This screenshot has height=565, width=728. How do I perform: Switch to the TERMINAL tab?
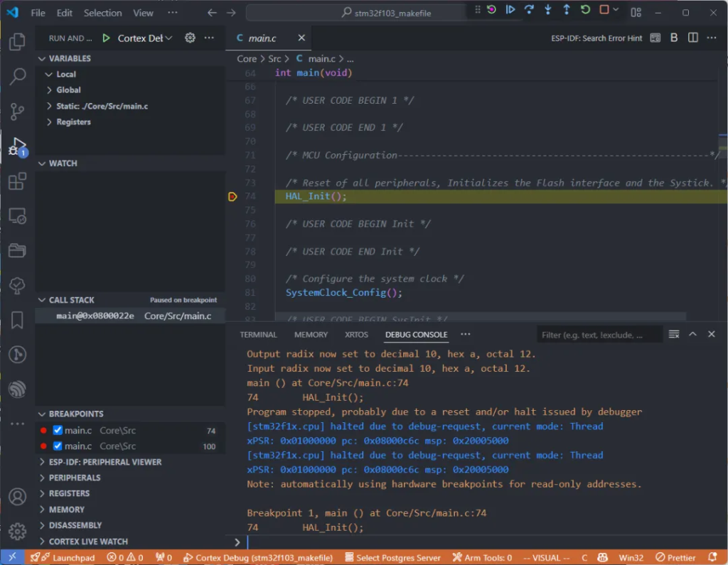[258, 335]
